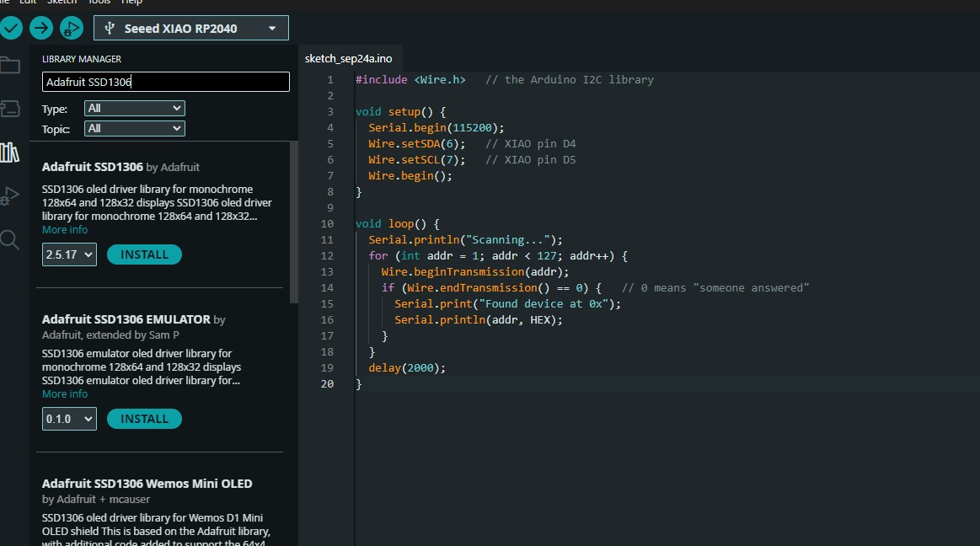Open the Seeed XIAO RP2040 board selector

[x=191, y=28]
